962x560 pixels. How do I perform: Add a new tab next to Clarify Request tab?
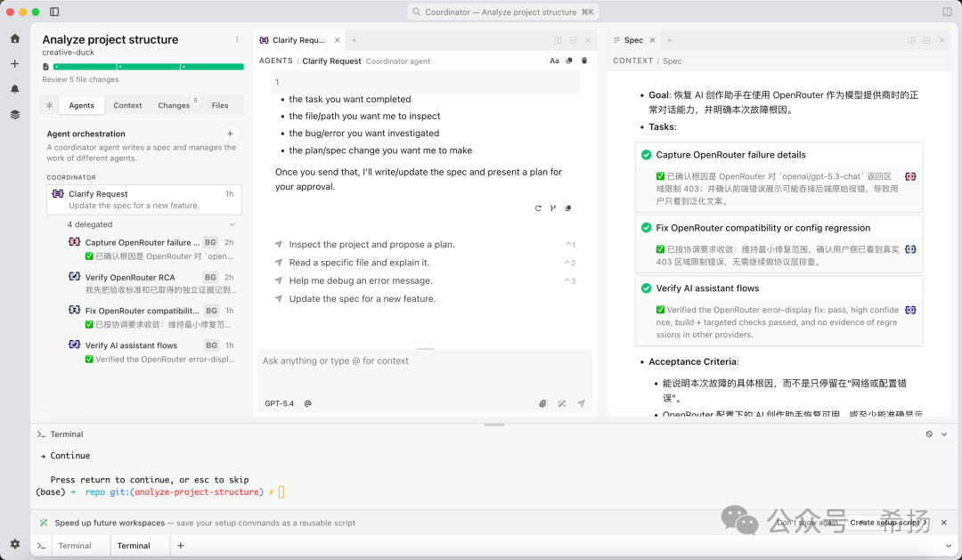click(x=354, y=40)
